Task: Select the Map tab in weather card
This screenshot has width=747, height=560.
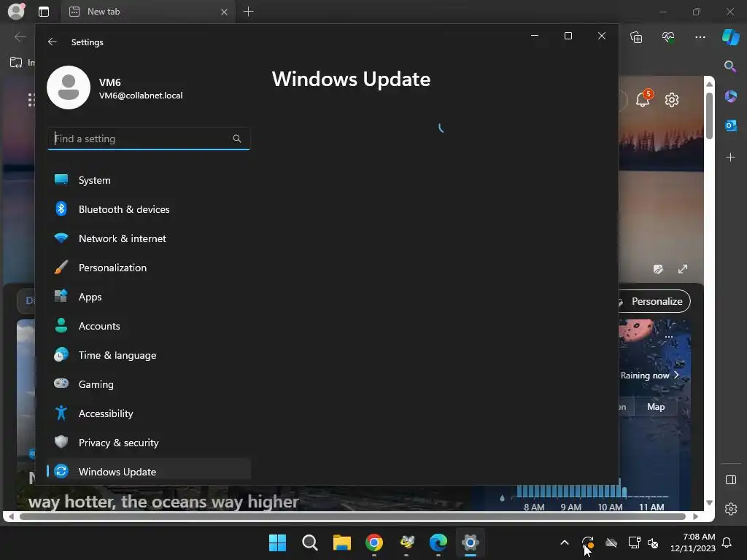Action: click(656, 407)
